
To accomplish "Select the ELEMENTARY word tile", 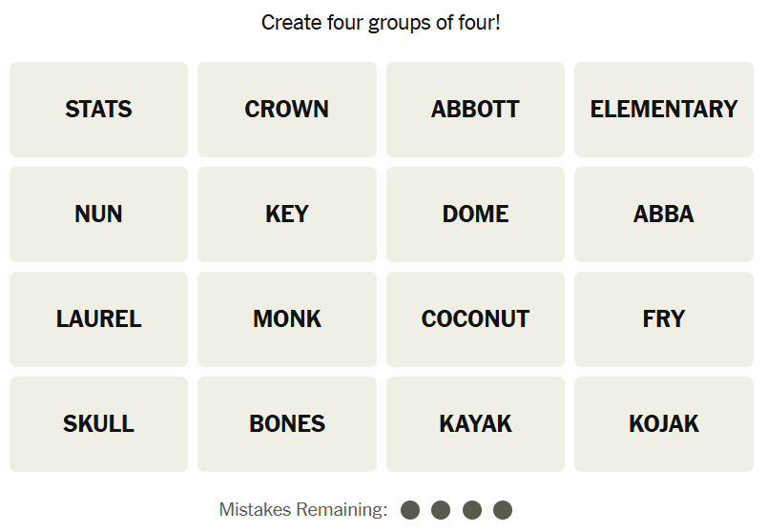I will point(664,110).
